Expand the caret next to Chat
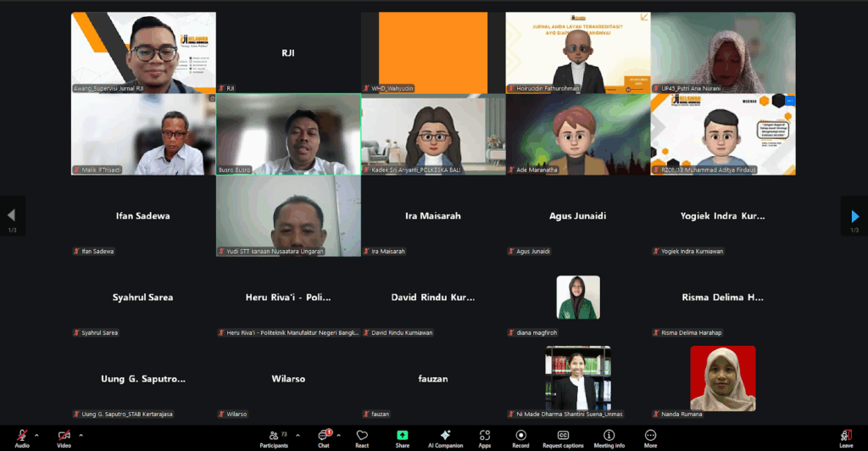The height and width of the screenshot is (451, 868). point(338,435)
